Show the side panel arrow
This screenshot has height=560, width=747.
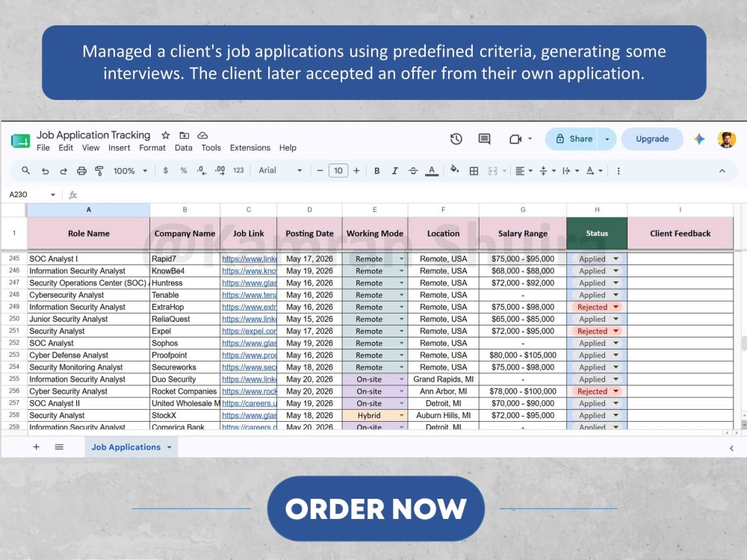732,448
